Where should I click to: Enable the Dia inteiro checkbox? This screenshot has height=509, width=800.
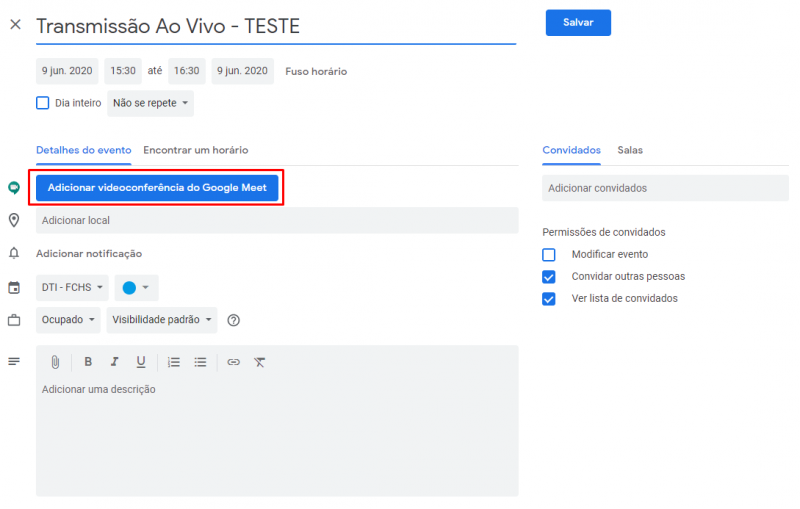pos(43,103)
